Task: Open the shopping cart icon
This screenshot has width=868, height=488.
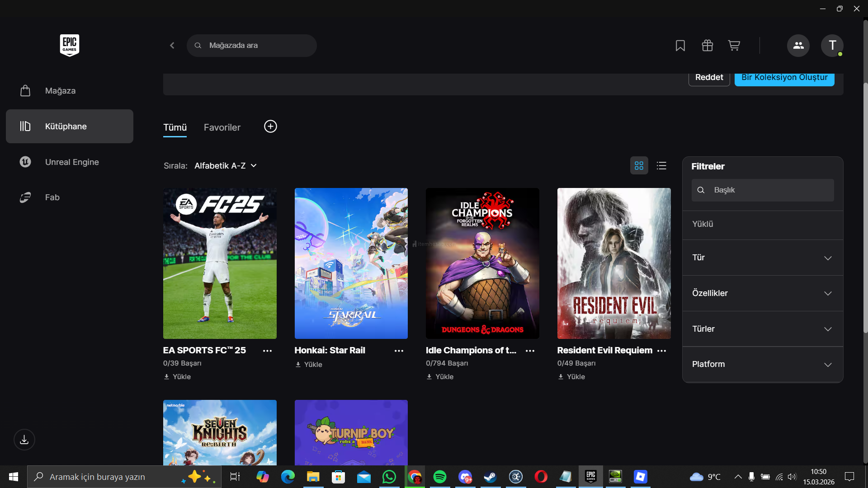Action: click(734, 46)
